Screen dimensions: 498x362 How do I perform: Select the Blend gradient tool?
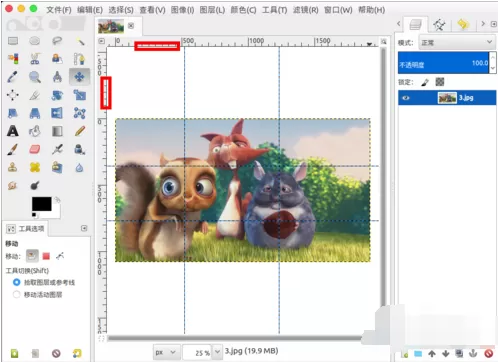(57, 131)
